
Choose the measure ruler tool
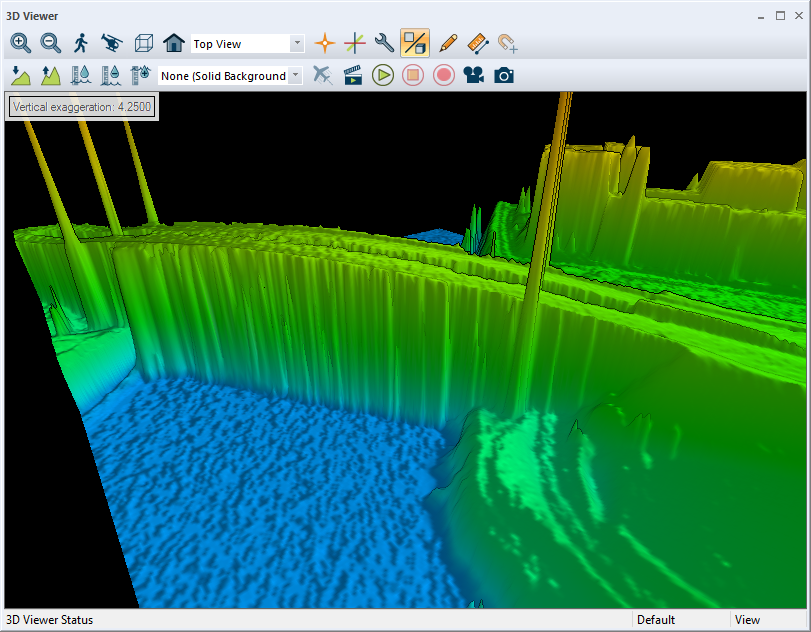point(478,43)
